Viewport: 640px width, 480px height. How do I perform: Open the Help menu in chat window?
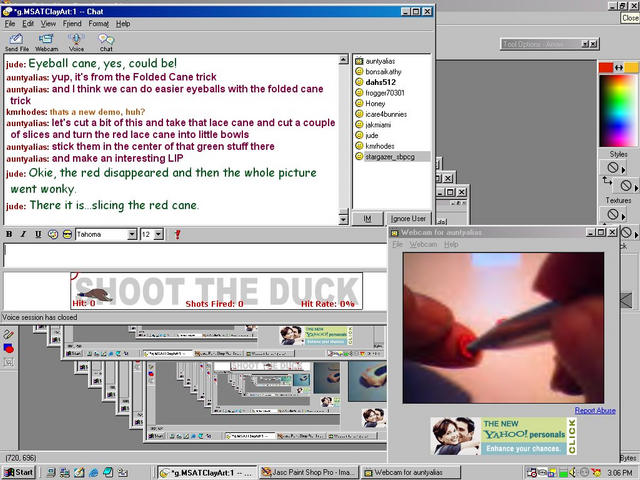pos(123,24)
